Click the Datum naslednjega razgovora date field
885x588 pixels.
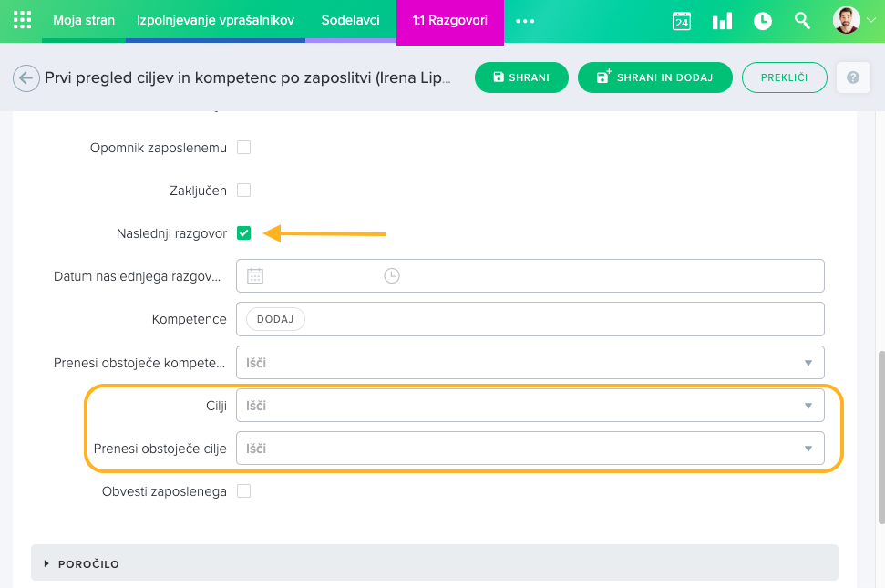coord(310,275)
